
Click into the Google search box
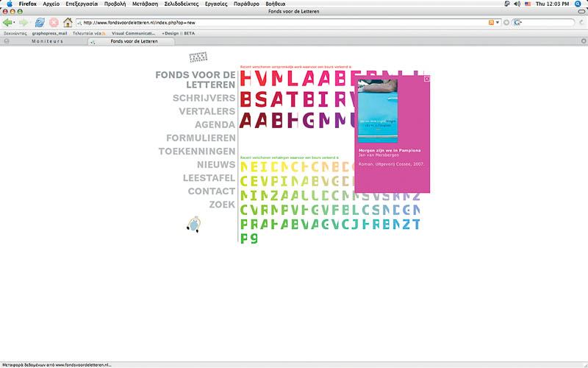(547, 23)
